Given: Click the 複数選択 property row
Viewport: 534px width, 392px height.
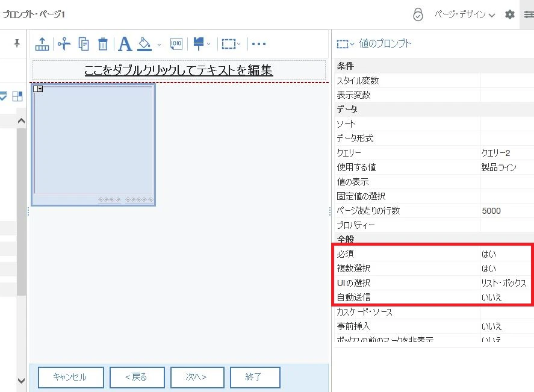Looking at the screenshot, I should (x=433, y=269).
